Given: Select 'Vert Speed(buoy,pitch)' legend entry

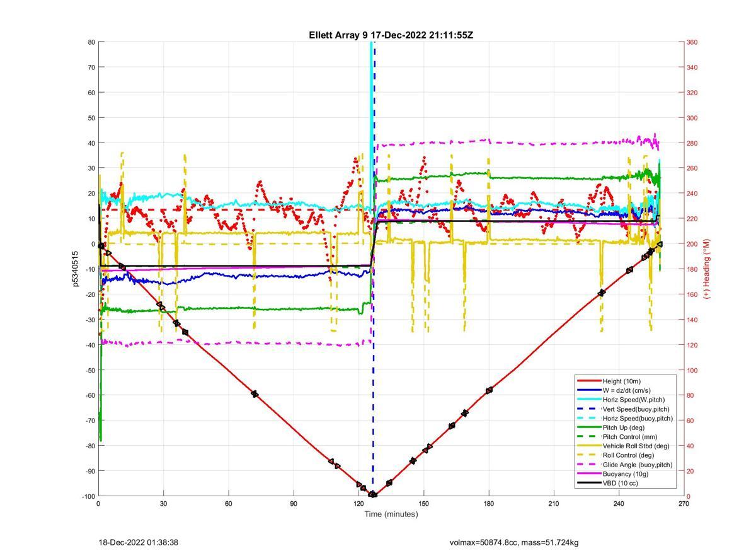Looking at the screenshot, I should (x=636, y=409).
